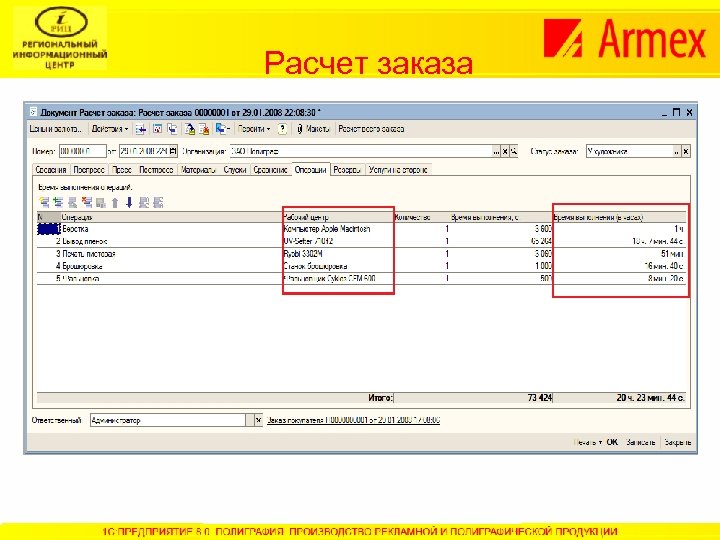Click the Закрыть button

(x=678, y=442)
